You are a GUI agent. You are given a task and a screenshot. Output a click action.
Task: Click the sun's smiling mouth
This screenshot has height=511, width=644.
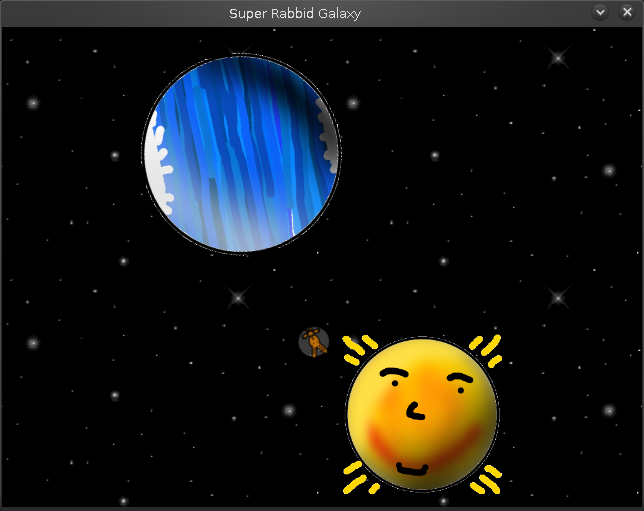411,467
